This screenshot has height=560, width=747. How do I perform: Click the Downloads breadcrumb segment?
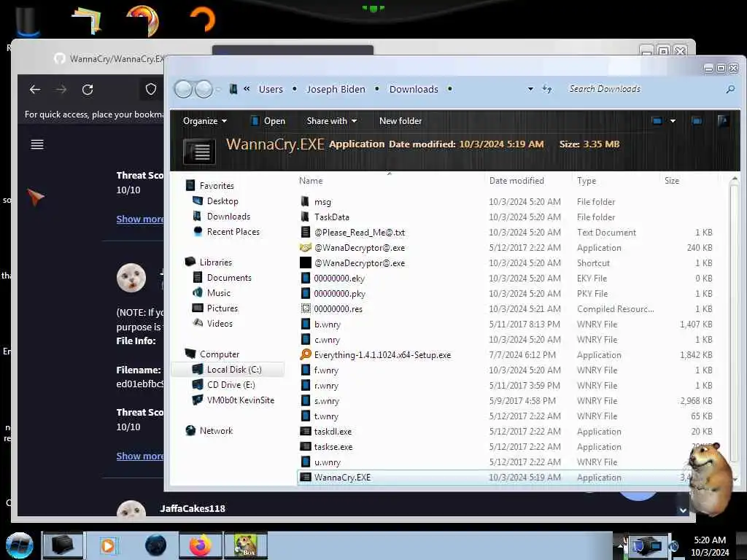414,89
